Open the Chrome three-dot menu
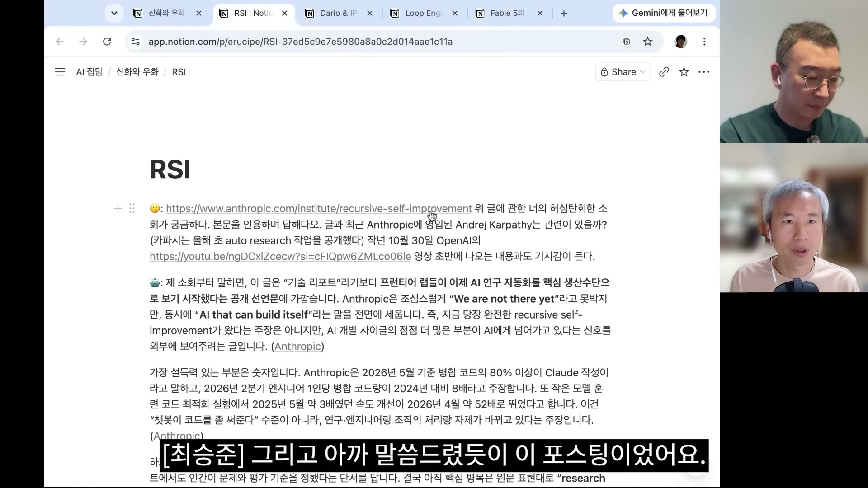This screenshot has width=868, height=488. (704, 42)
